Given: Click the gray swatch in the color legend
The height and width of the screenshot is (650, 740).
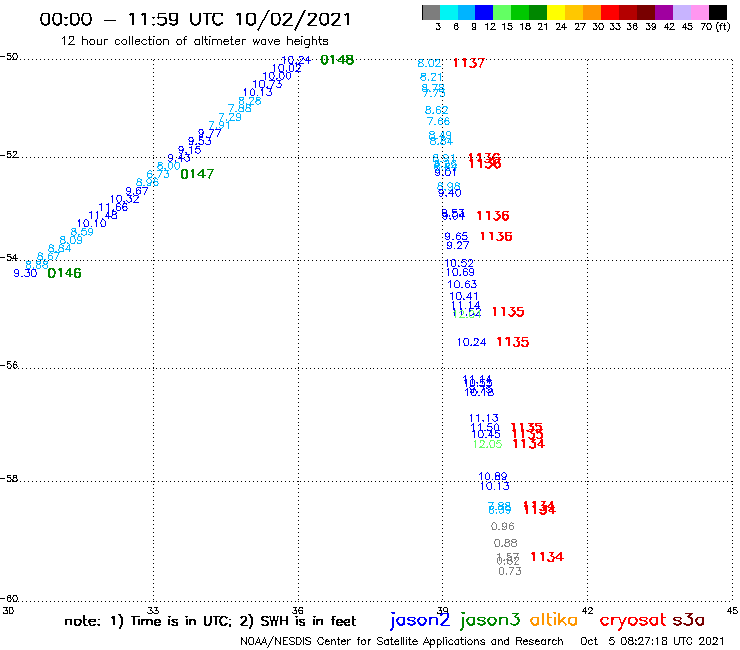Looking at the screenshot, I should point(431,12).
